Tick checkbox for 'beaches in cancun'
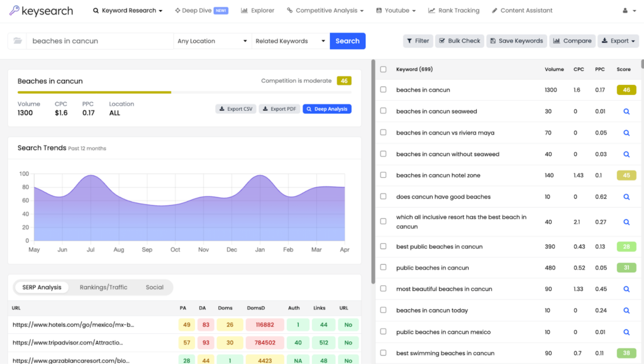Viewport: 644px width, 364px height. click(x=383, y=89)
